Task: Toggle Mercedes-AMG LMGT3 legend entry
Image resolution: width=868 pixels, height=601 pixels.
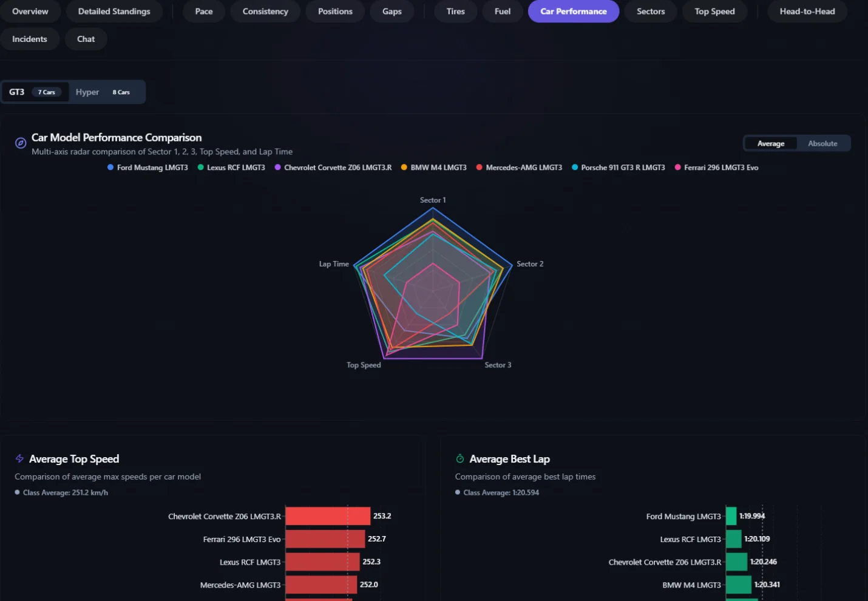Action: click(x=520, y=168)
